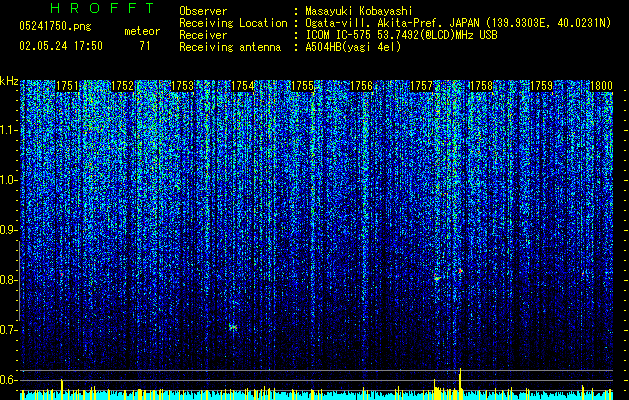Click the meteor count value 71

click(145, 46)
